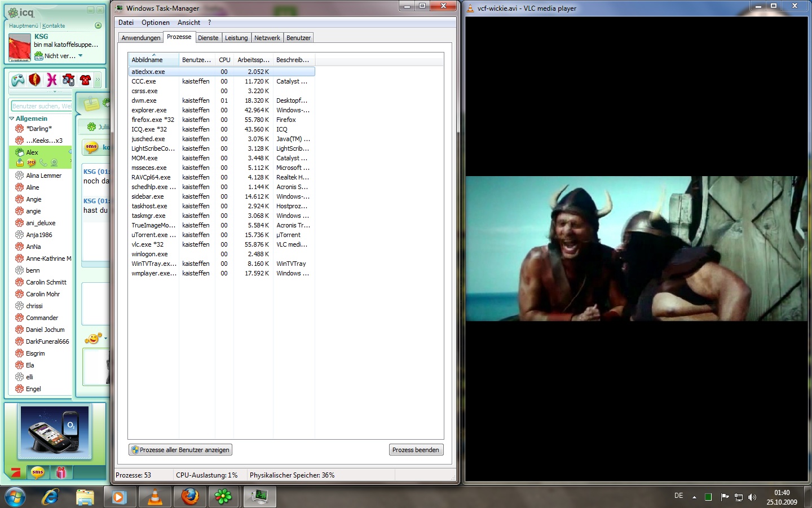
Task: Open the ? help menu in Task-Manager
Action: [x=209, y=23]
